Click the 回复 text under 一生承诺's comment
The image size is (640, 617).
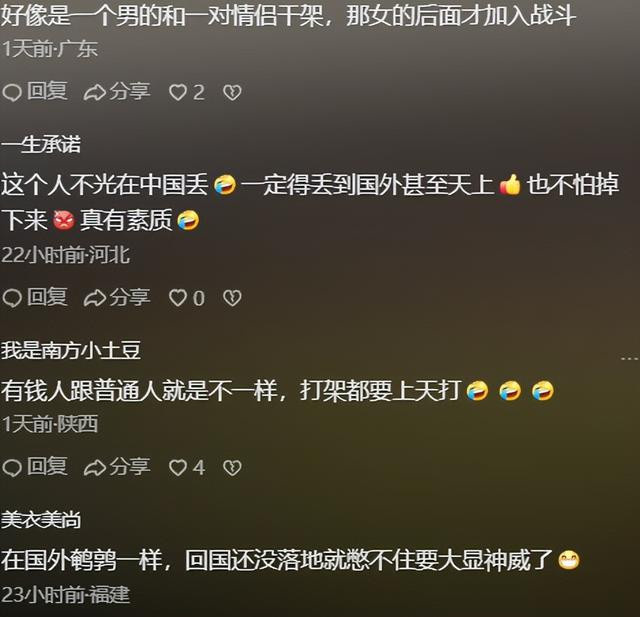pyautogui.click(x=47, y=297)
